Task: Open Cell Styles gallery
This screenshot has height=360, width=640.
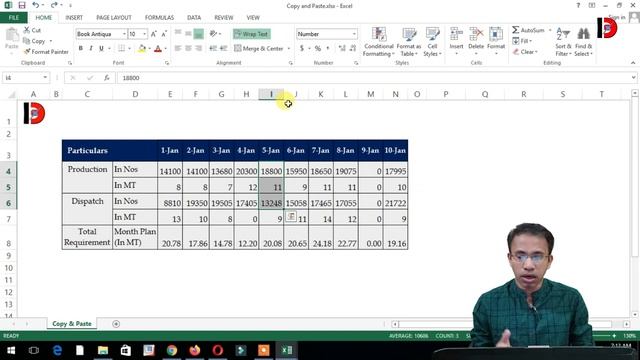Action: tap(432, 42)
